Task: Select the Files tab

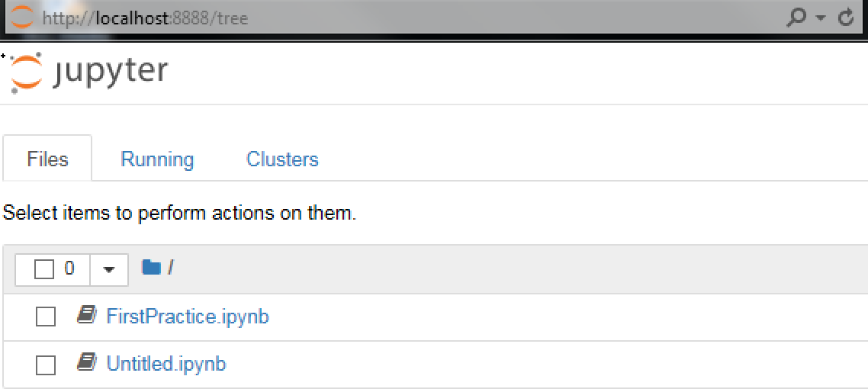Action: click(x=47, y=159)
